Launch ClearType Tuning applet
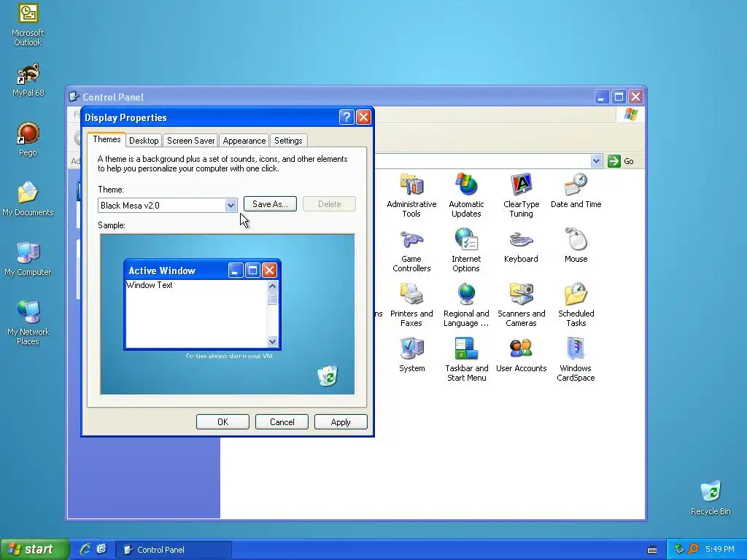Screen dimensions: 747x560 pos(521,195)
